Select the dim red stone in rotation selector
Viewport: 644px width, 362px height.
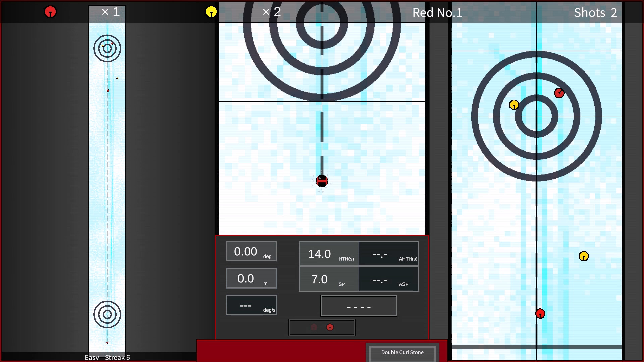tap(314, 327)
